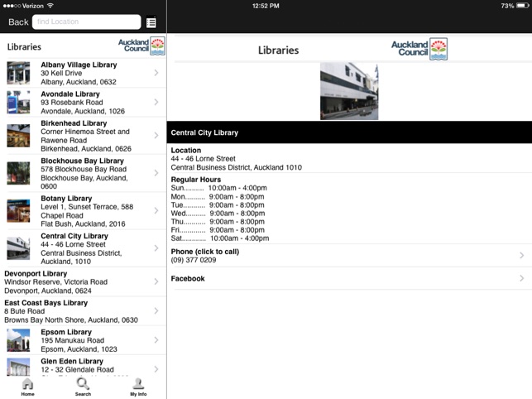Screen dimensions: 532x399
Task: Switch to the My Info tab
Action: tap(138, 387)
